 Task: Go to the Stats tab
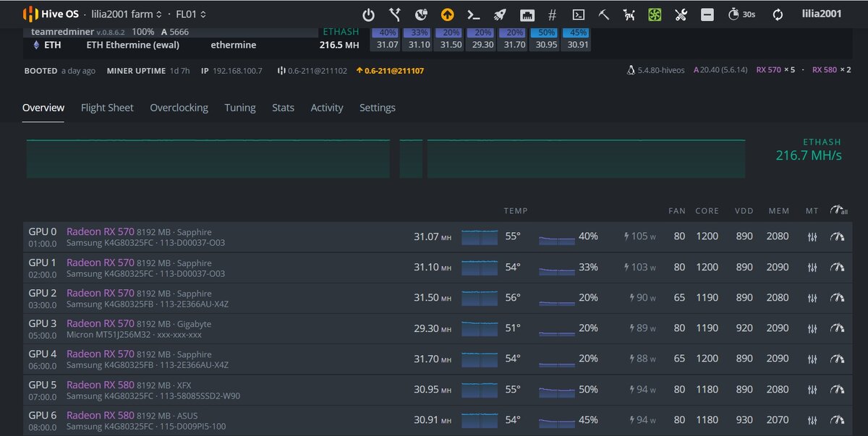[283, 108]
